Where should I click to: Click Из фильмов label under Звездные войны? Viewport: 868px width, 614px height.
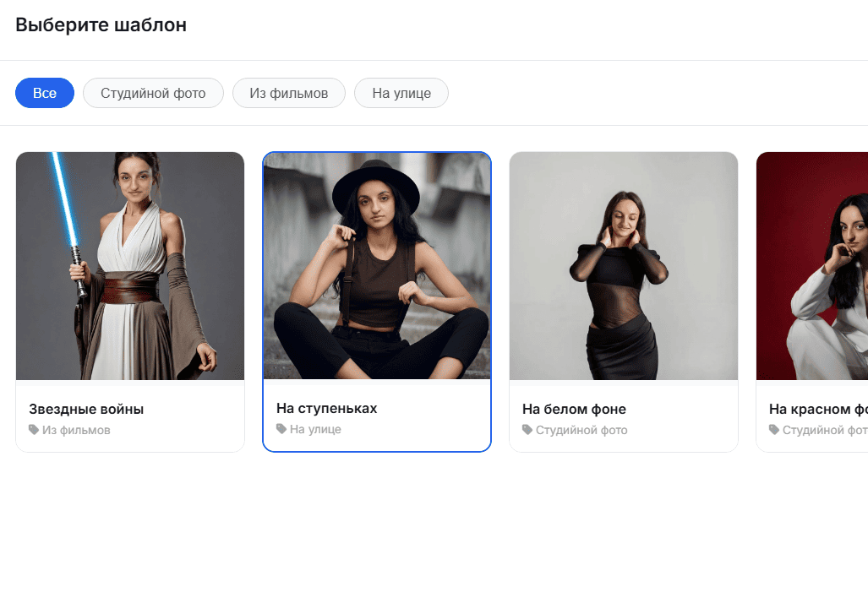pos(76,431)
